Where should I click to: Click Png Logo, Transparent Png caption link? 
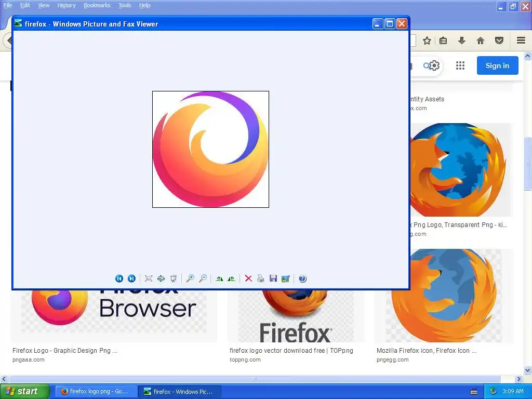[458, 224]
